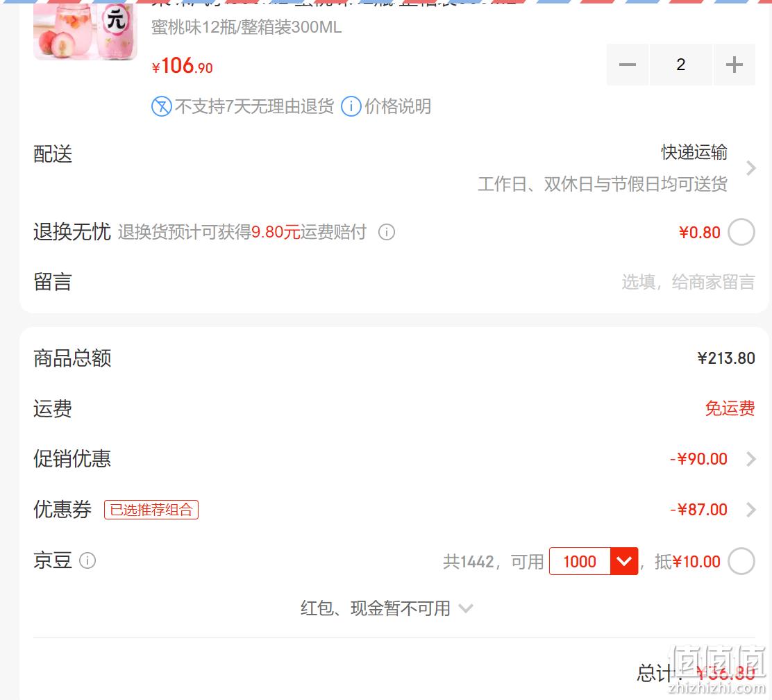Decrease quantity with the minus button
Image resolution: width=772 pixels, height=700 pixels.
pyautogui.click(x=628, y=65)
